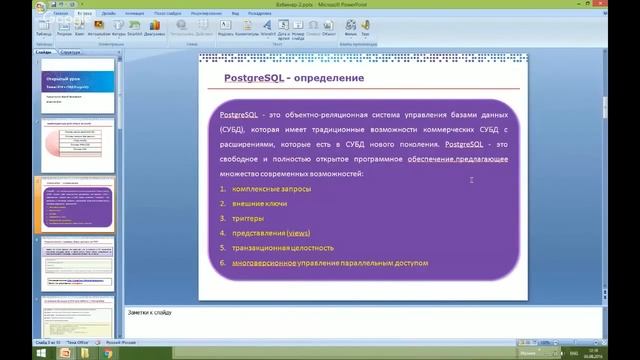Select the fourth slide thumbnail
The height and width of the screenshot is (360, 640).
point(78,264)
